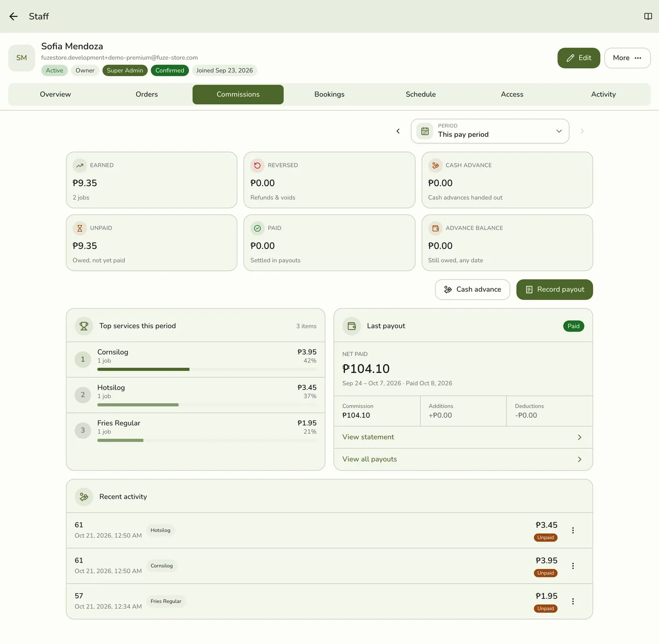Image resolution: width=659 pixels, height=644 pixels.
Task: Click the Unpaid hourglass icon
Action: (x=80, y=228)
